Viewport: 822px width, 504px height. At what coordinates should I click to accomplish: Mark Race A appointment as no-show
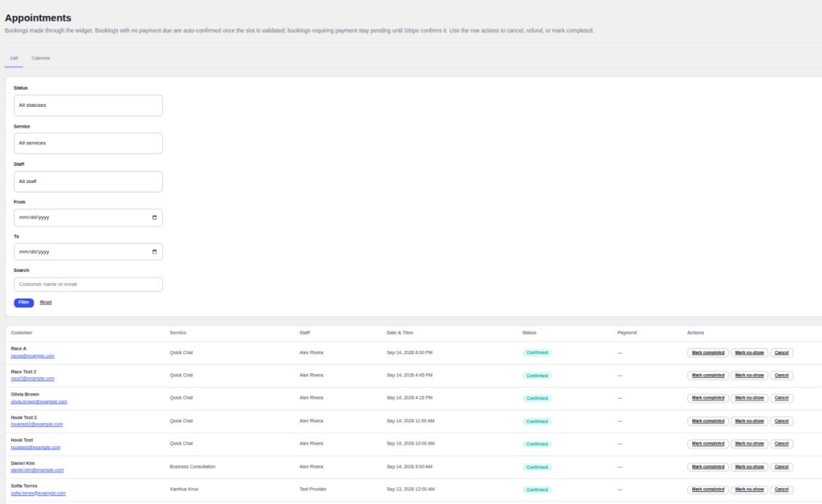[x=749, y=352]
